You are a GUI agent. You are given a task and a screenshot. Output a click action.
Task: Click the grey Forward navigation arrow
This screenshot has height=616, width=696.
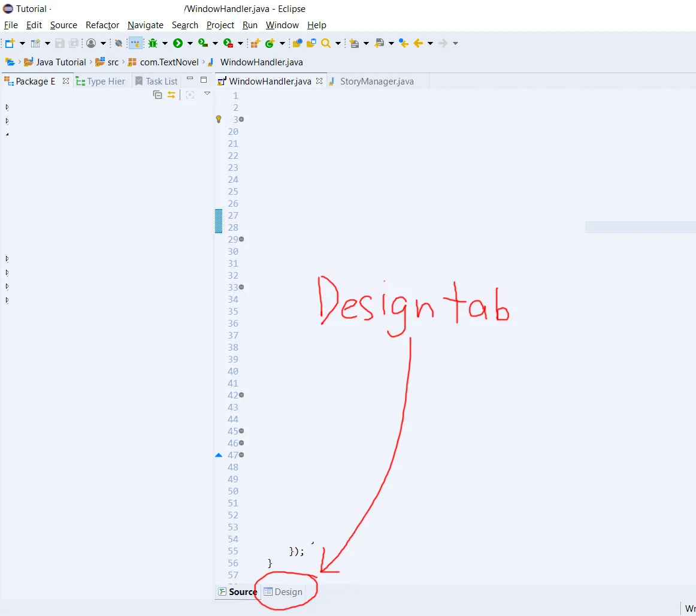(x=443, y=43)
